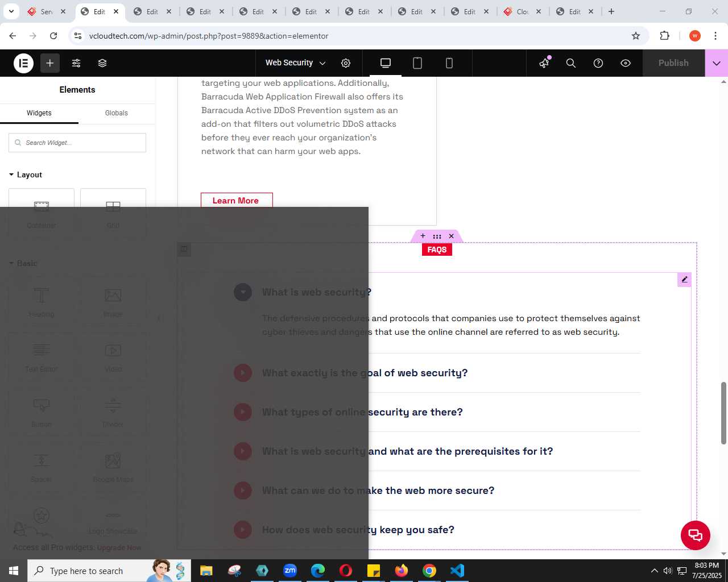Screen dimensions: 728x582
Task: Open Elementor Finder search icon
Action: point(571,63)
